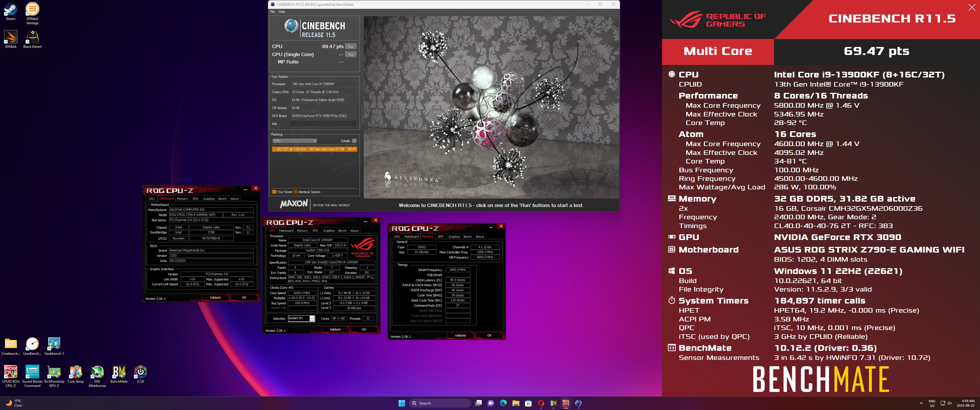The width and height of the screenshot is (980, 410).
Task: Open the network icon in the system tray
Action: (x=943, y=403)
